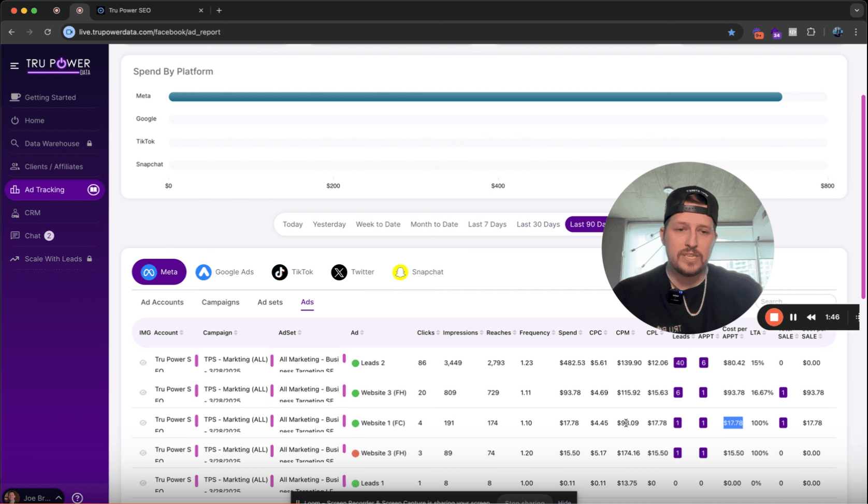Open Clients / Affiliates page
868x504 pixels.
54,167
